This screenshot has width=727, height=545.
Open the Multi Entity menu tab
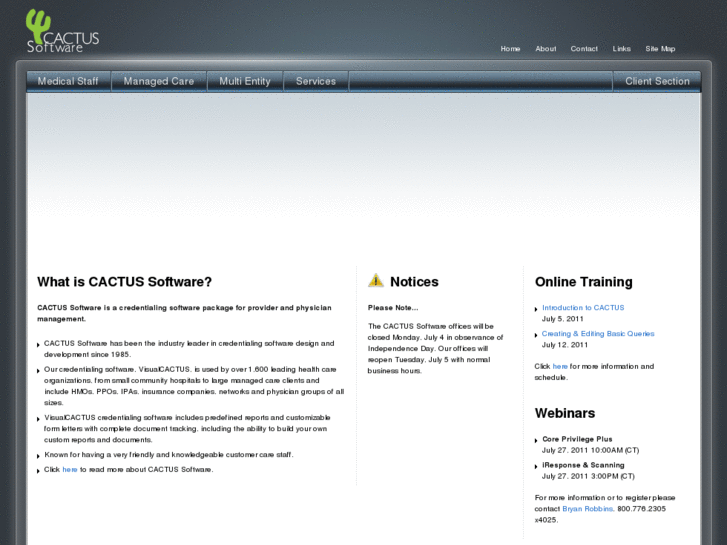tap(245, 81)
